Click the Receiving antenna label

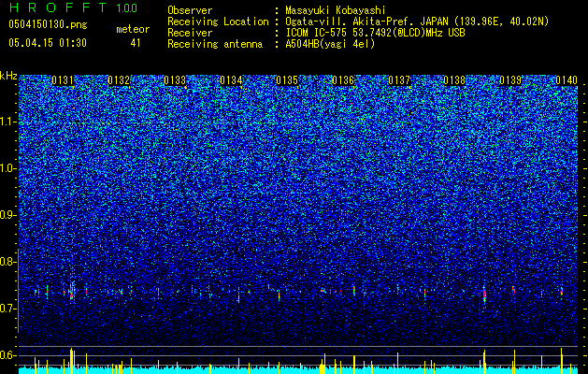click(215, 44)
